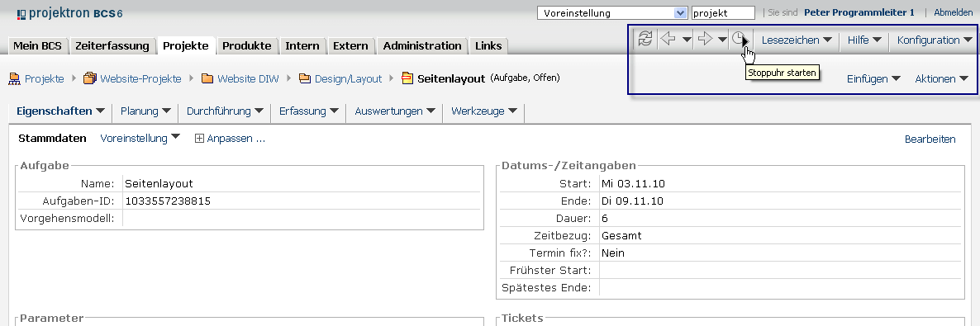Go to the Website-Projekte breadcrumb link
The height and width of the screenshot is (326, 980).
pos(140,78)
